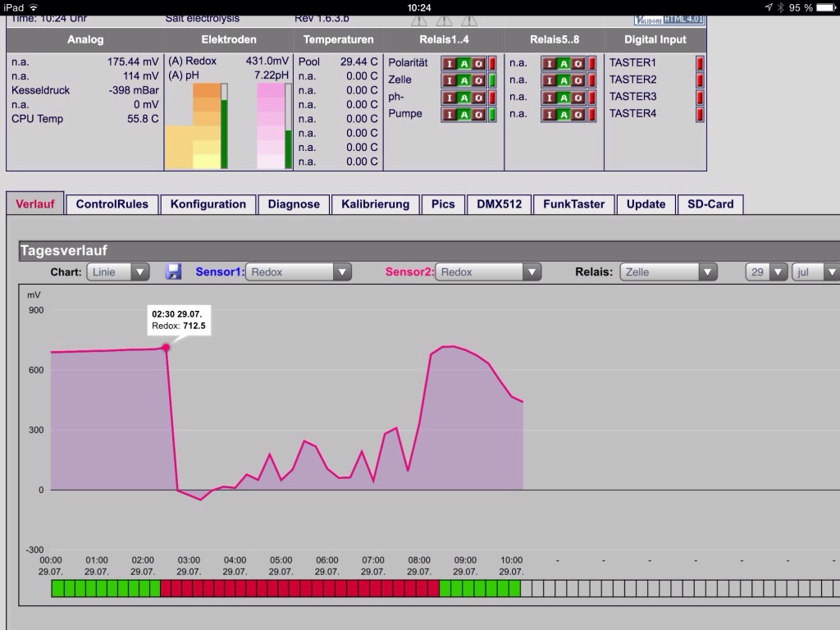Open the Sensor1 Redox dropdown
840x630 pixels.
coord(299,272)
